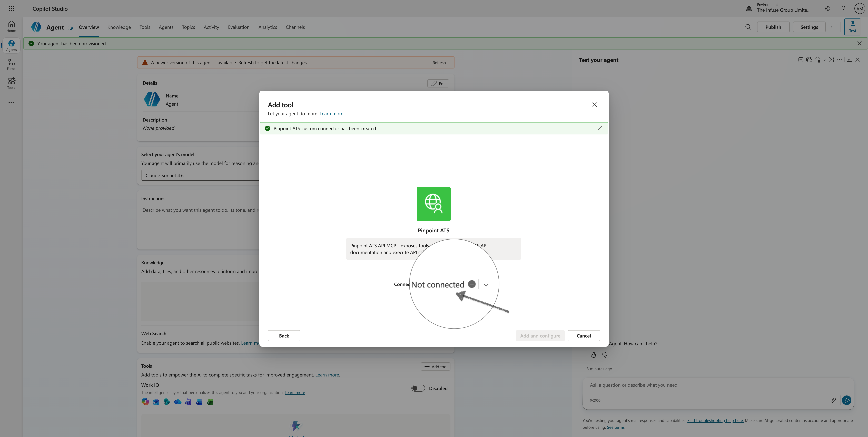Dismiss the connector created notification
This screenshot has height=437, width=868.
click(x=599, y=128)
